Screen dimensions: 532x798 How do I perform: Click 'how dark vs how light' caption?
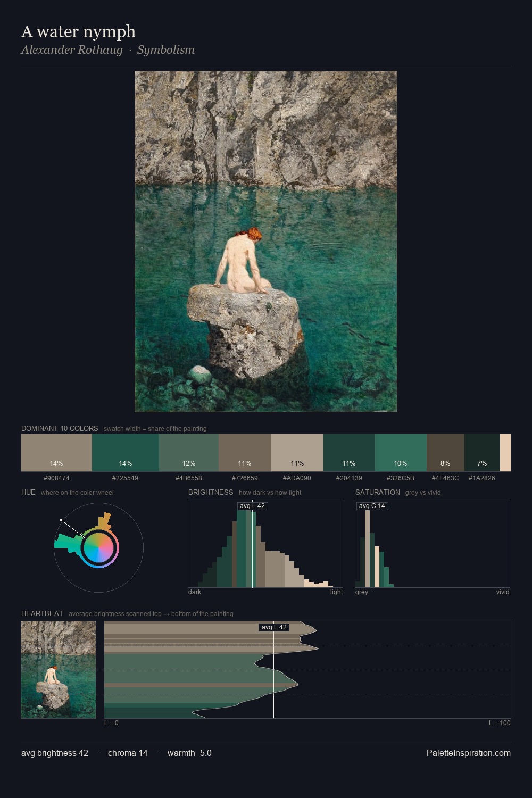270,493
